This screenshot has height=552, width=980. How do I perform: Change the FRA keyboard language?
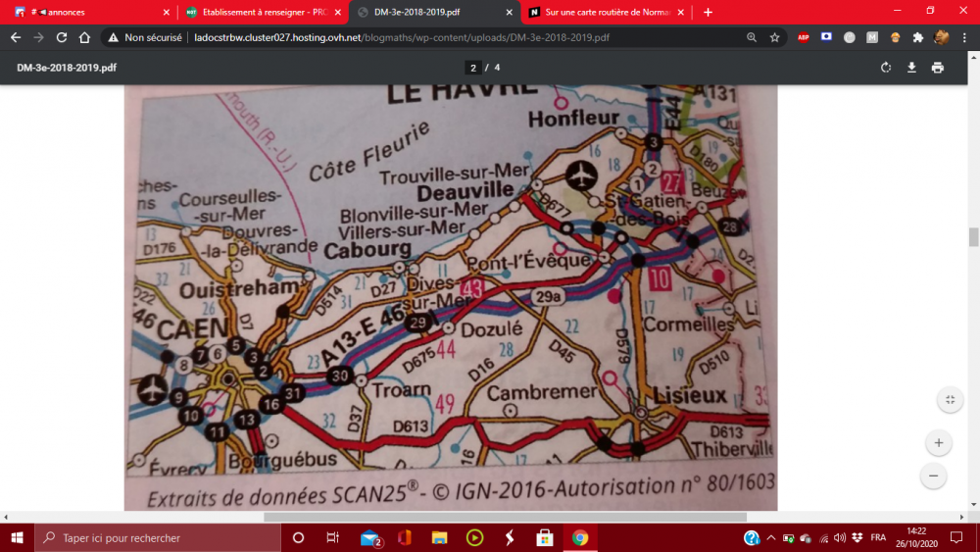(x=878, y=537)
